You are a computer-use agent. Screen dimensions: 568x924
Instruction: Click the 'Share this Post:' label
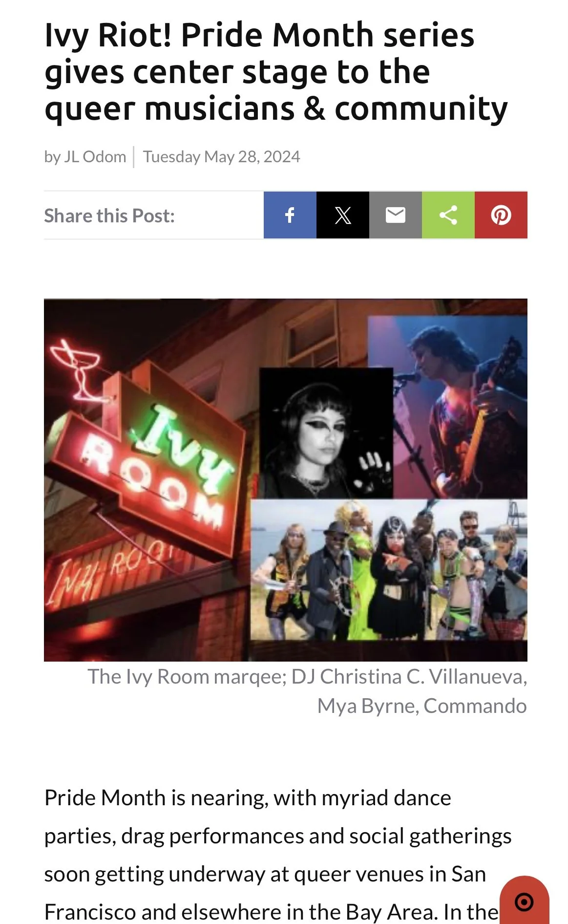109,215
